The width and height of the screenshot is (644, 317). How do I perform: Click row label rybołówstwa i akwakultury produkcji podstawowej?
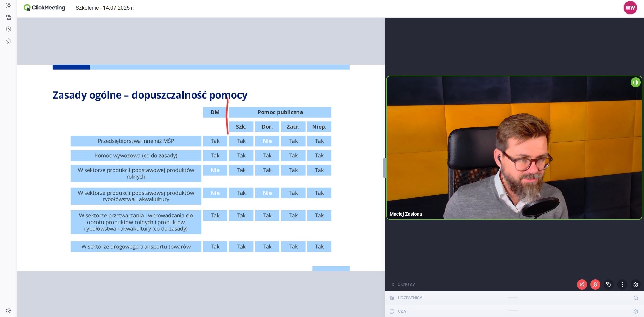pyautogui.click(x=136, y=196)
